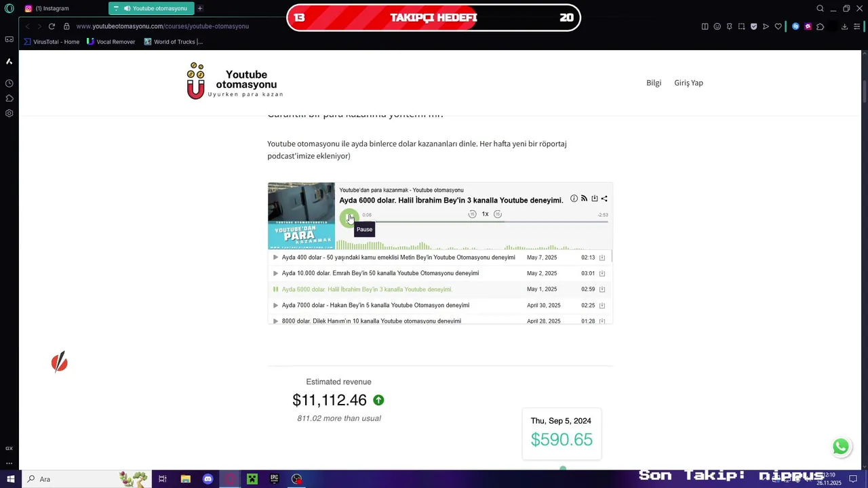Rewind 15 seconds in podcast player
The height and width of the screenshot is (488, 868).
point(473,214)
